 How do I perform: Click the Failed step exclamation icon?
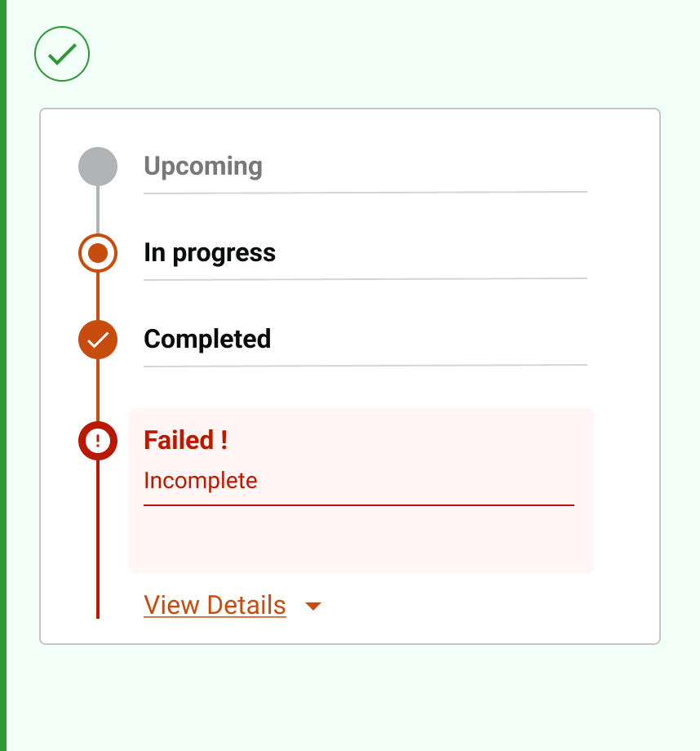(x=98, y=442)
